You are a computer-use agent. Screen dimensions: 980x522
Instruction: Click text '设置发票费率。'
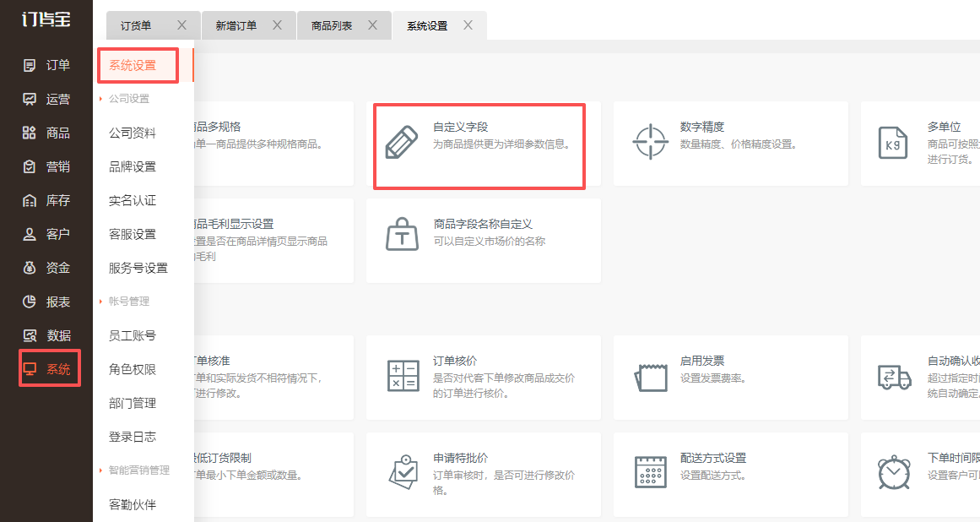[713, 378]
